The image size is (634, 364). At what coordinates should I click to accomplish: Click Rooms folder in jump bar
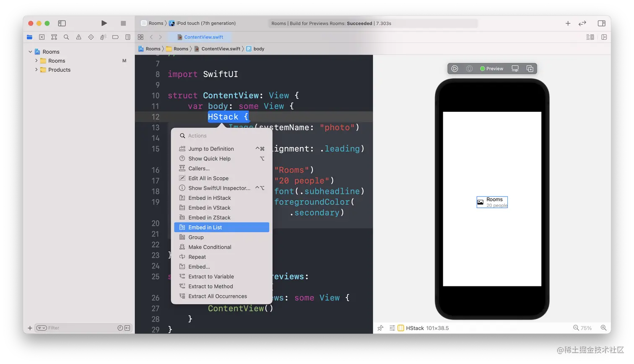point(177,49)
